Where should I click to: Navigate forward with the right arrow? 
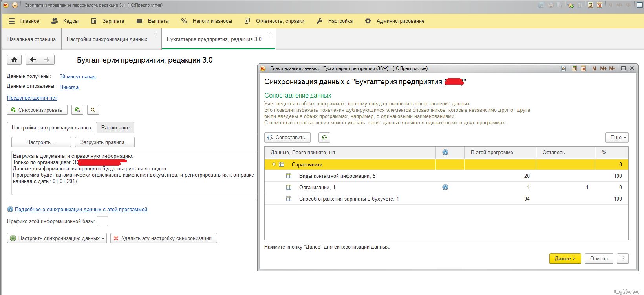pos(47,60)
